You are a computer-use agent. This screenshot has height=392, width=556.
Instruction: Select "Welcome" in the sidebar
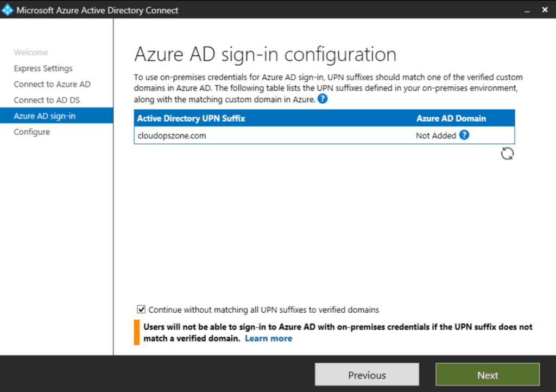[31, 52]
